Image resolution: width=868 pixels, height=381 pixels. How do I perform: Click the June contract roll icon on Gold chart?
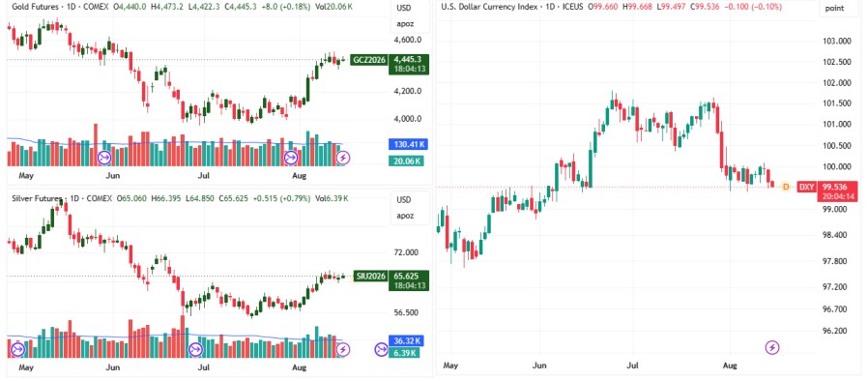tap(104, 159)
